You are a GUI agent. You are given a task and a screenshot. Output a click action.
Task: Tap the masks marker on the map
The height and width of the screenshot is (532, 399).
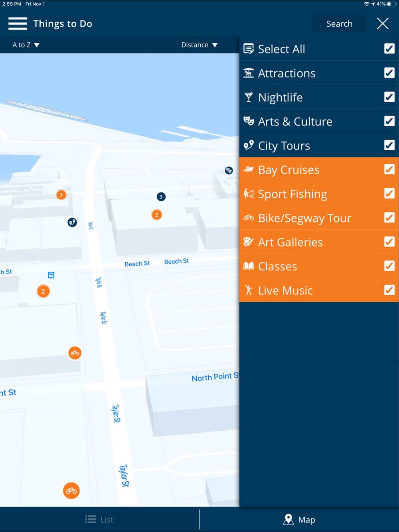pyautogui.click(x=229, y=171)
